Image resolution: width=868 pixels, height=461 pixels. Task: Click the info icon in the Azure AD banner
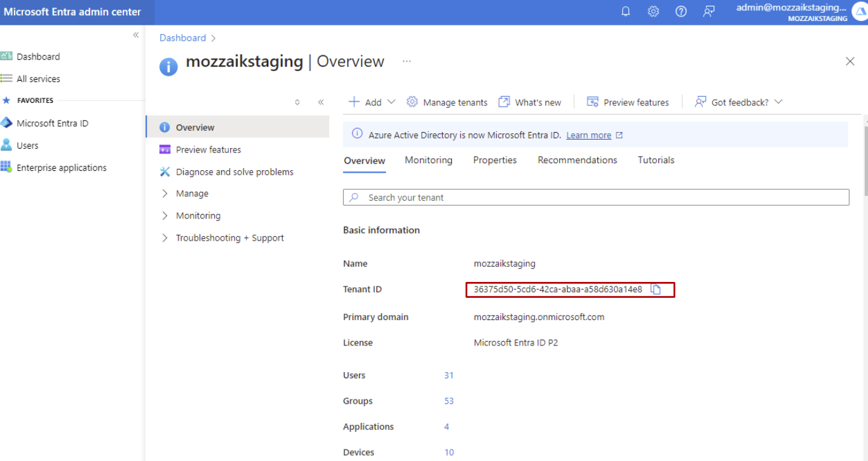pos(357,135)
